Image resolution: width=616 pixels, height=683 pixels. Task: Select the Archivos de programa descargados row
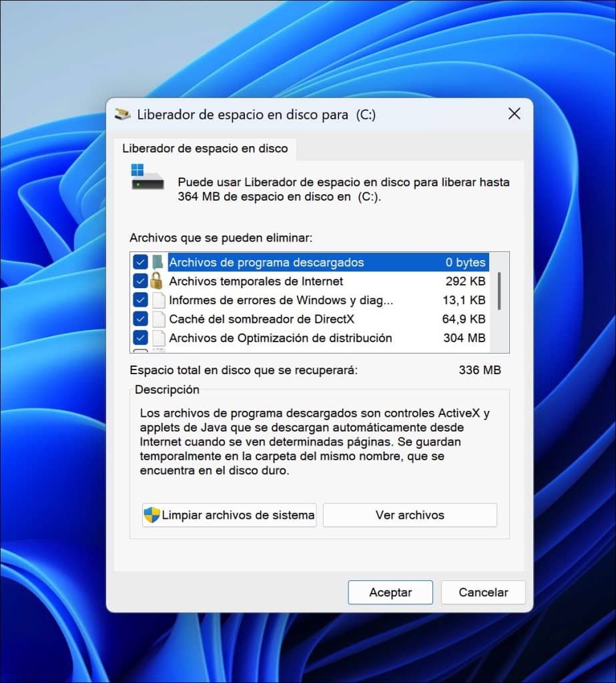(x=310, y=262)
